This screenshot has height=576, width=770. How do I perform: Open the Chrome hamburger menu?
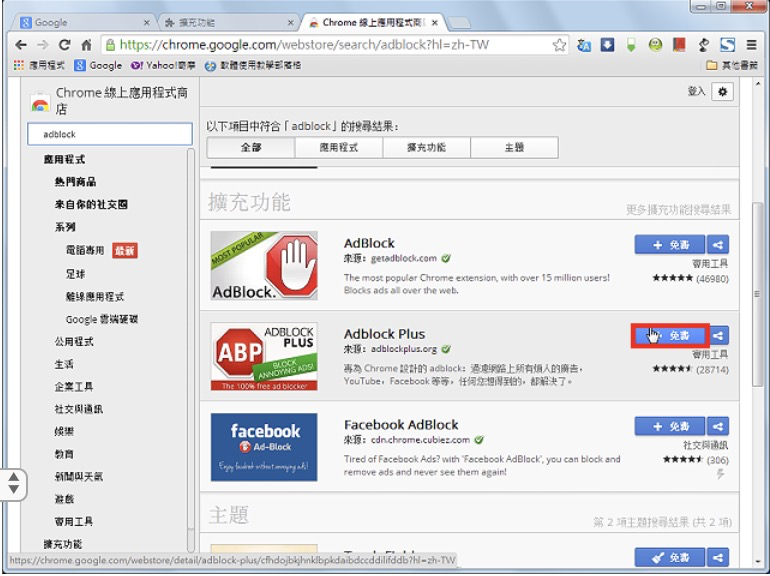(751, 45)
